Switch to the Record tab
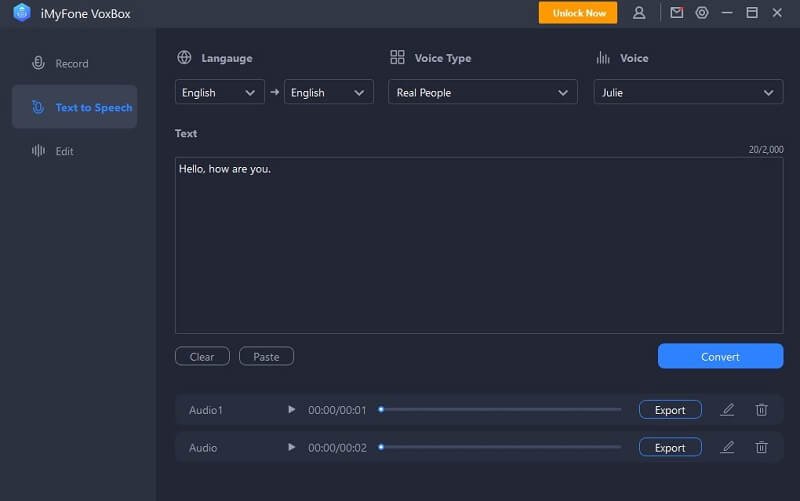Screen dimensions: 800x501 point(74,63)
